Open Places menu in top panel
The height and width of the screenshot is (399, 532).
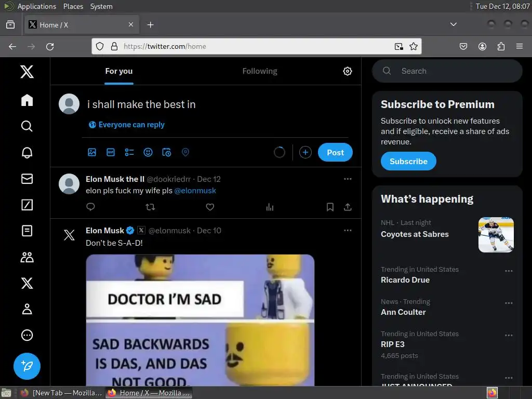tap(73, 6)
